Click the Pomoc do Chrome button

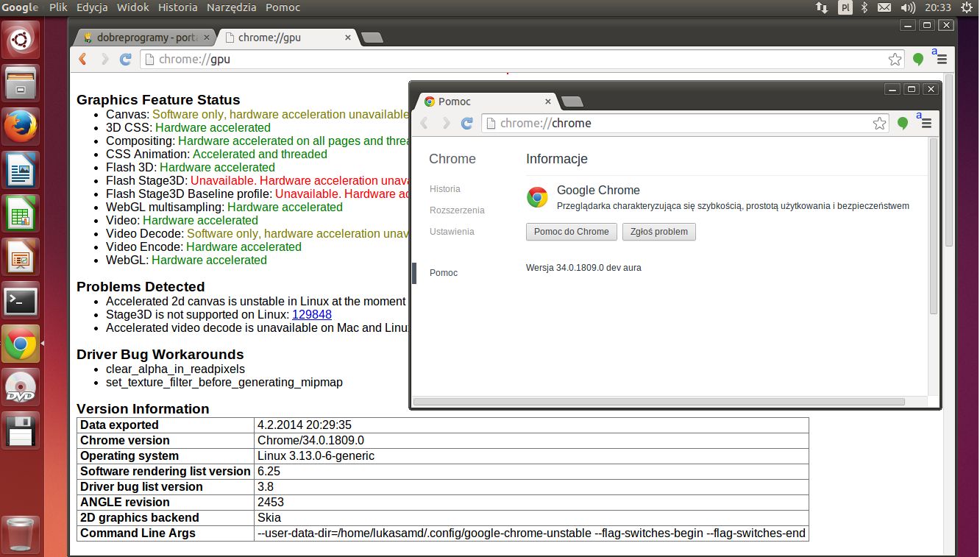571,232
